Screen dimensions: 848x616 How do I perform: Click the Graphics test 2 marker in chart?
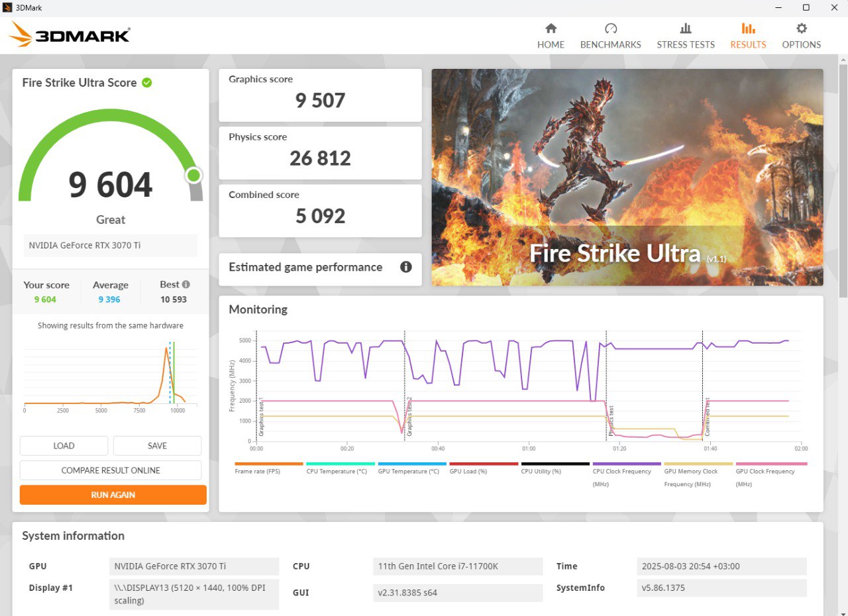coord(409,416)
